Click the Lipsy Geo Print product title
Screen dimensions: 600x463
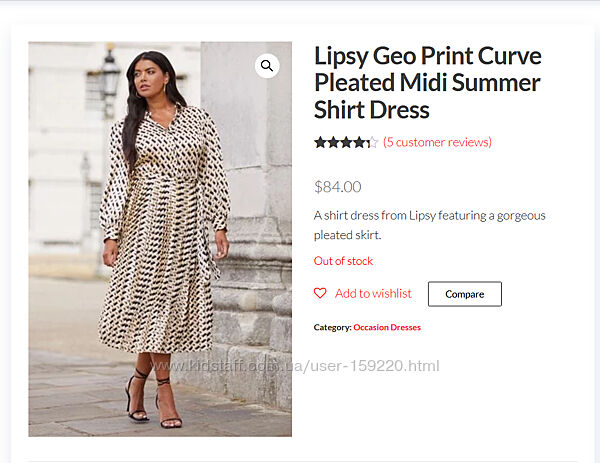[427, 82]
